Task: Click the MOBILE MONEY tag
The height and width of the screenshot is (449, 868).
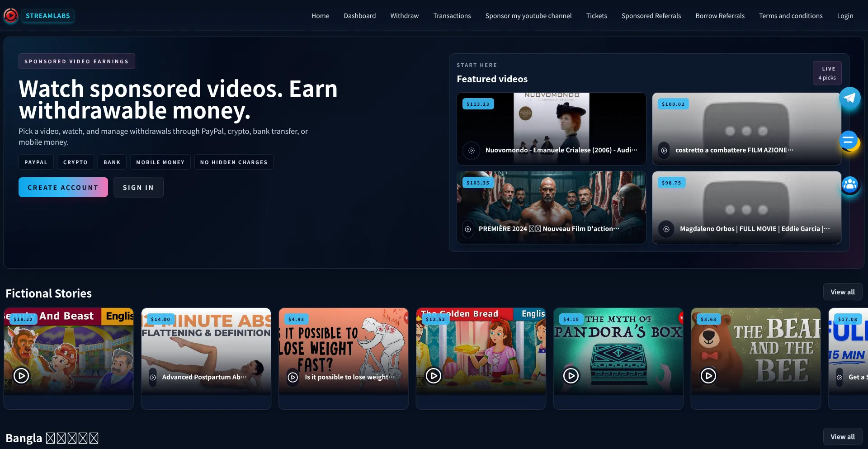Action: coord(160,162)
